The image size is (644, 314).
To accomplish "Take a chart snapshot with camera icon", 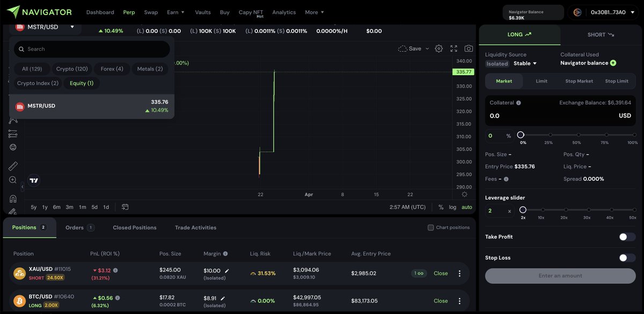I will 468,48.
